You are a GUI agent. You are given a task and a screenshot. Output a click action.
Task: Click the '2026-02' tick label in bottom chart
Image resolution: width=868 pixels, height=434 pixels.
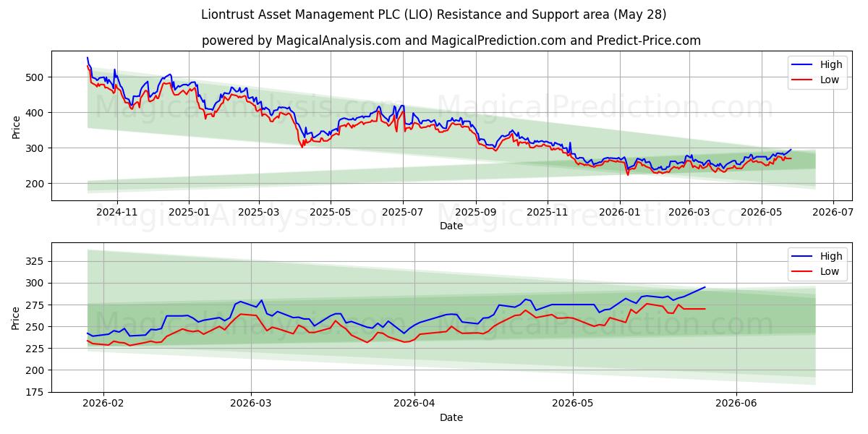click(103, 404)
